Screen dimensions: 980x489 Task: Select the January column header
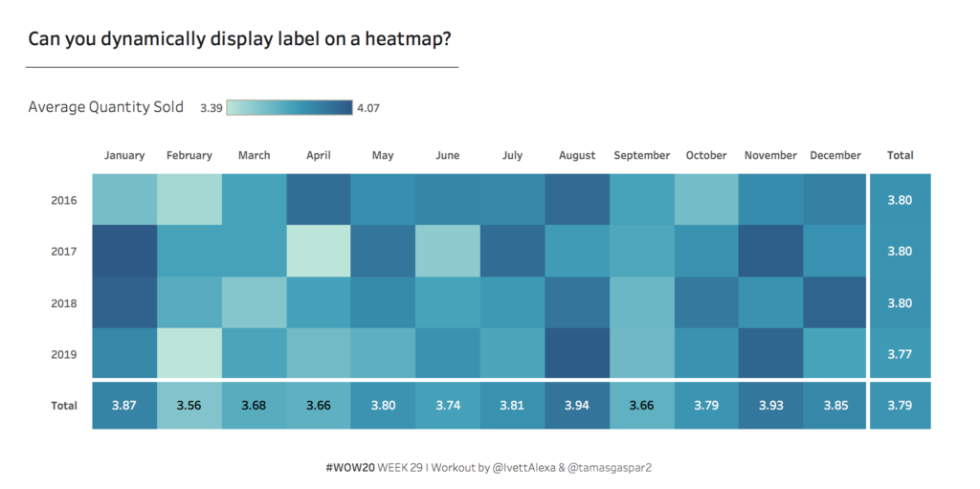(124, 155)
